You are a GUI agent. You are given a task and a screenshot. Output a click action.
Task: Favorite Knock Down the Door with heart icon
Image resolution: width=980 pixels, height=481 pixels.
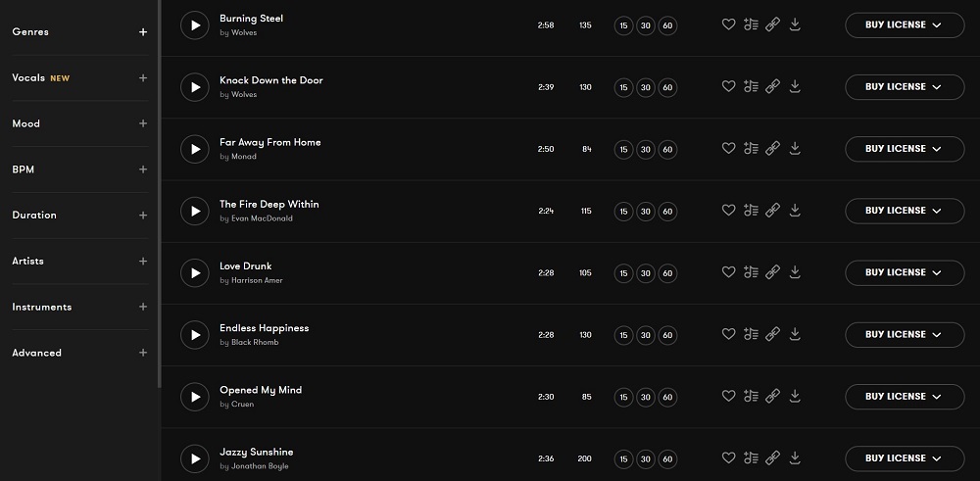728,87
